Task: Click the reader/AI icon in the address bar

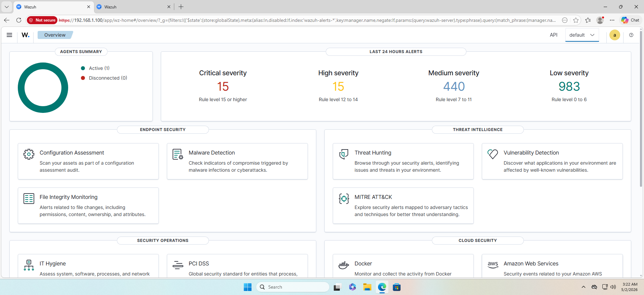Action: click(x=565, y=20)
